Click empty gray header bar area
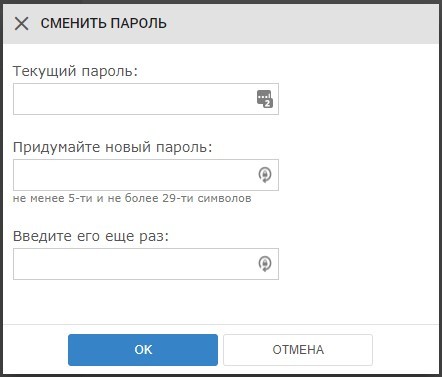The width and height of the screenshot is (442, 377). coord(300,24)
